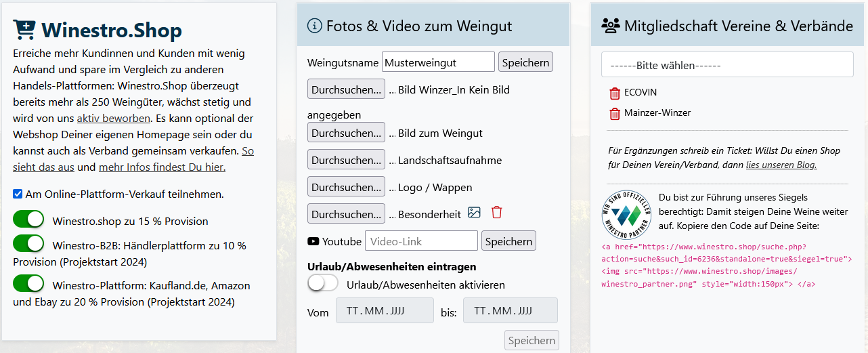Open the 'aktiv beworben' link

point(114,118)
